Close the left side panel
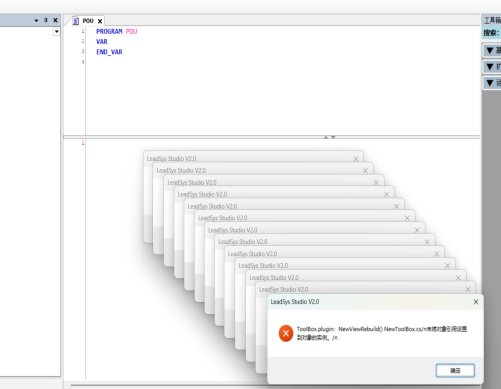This screenshot has width=501, height=389. point(55,20)
